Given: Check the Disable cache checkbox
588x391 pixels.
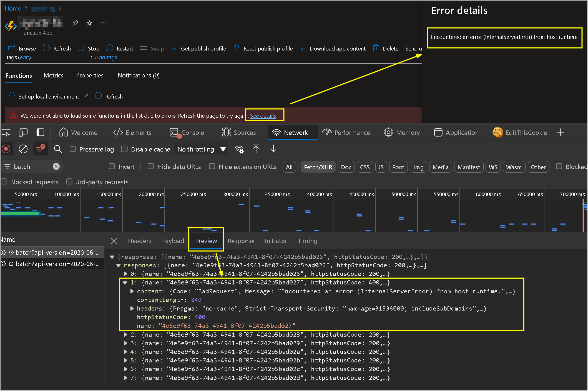Looking at the screenshot, I should coord(124,149).
